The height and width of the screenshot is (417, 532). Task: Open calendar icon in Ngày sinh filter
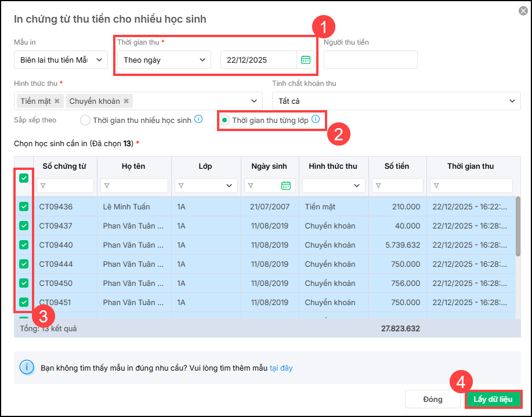coord(285,186)
